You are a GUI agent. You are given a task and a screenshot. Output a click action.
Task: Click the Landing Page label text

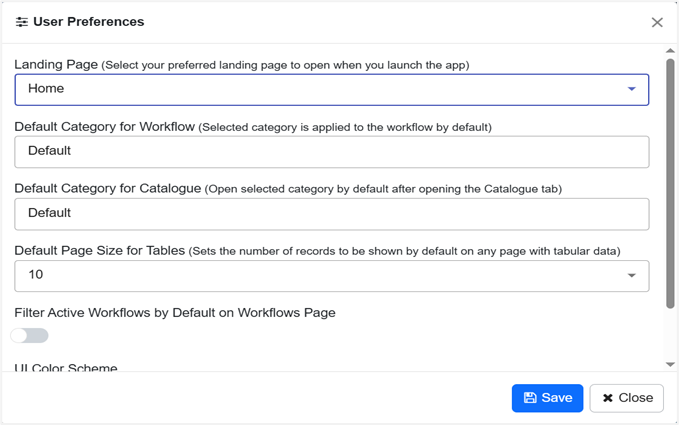56,65
